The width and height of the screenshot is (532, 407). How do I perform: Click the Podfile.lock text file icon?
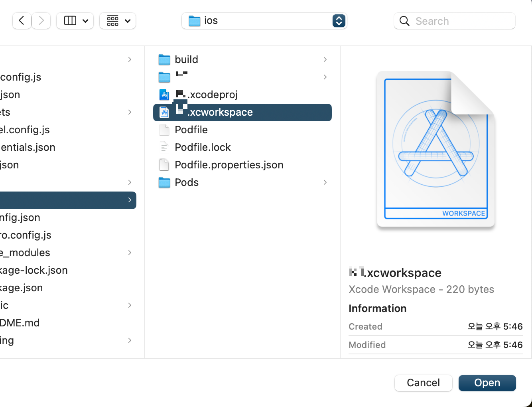click(x=164, y=147)
